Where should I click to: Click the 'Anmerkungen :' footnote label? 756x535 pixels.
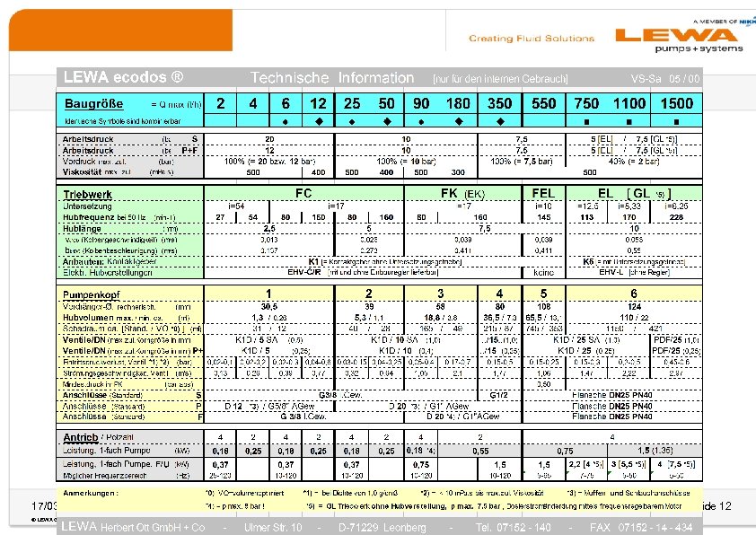coord(91,493)
